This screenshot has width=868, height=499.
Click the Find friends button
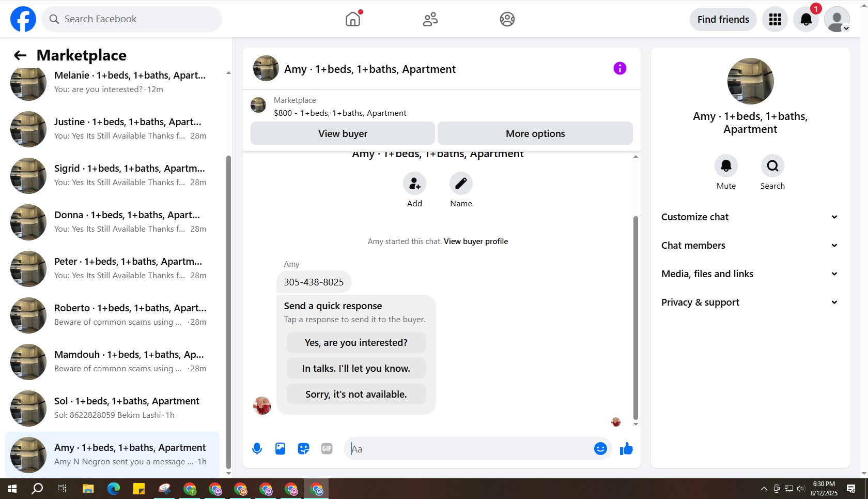click(723, 19)
